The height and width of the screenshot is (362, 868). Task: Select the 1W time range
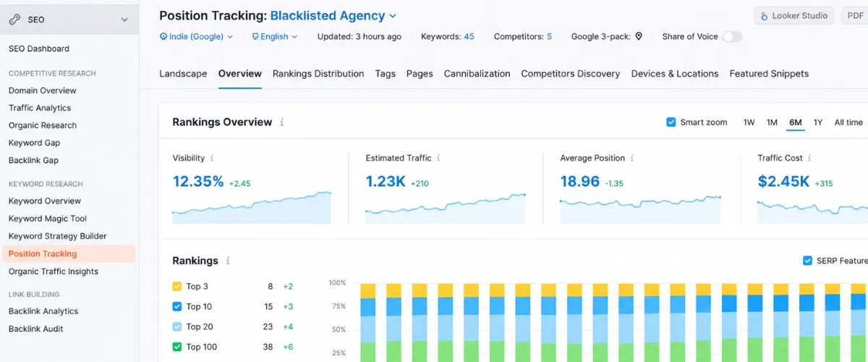[x=749, y=122]
